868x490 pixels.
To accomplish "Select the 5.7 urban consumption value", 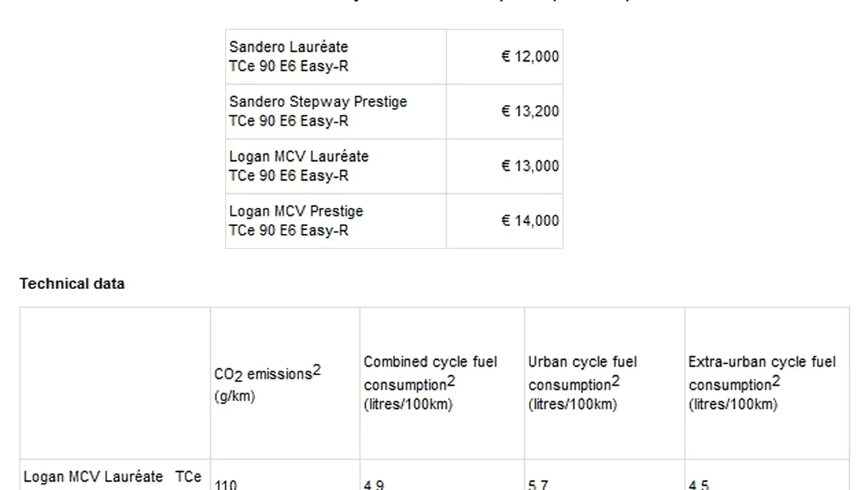I will pos(538,484).
